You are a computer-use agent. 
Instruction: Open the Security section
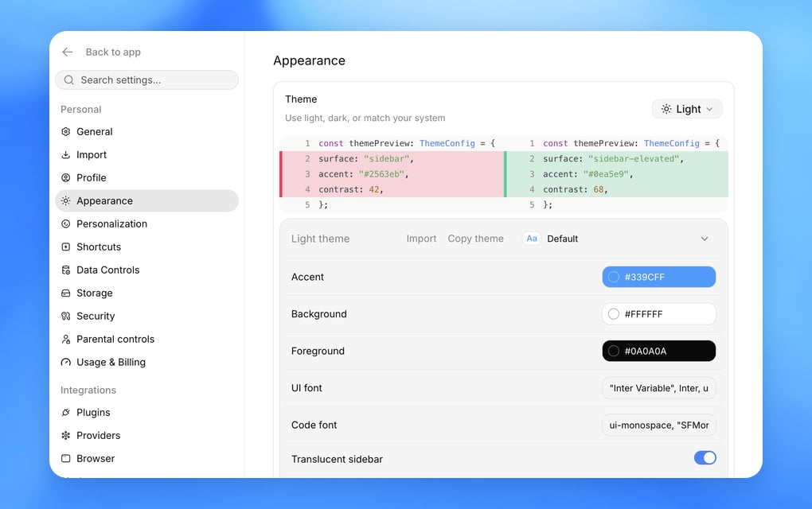146,316
